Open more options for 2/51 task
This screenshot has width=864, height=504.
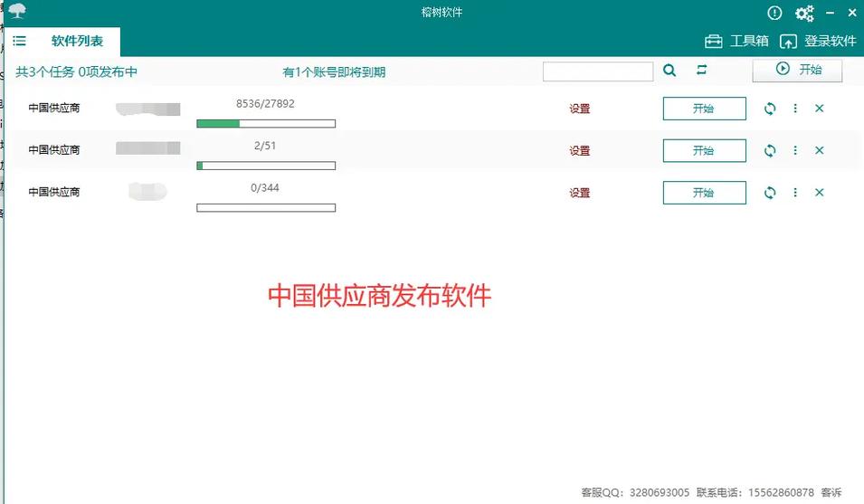[x=795, y=150]
